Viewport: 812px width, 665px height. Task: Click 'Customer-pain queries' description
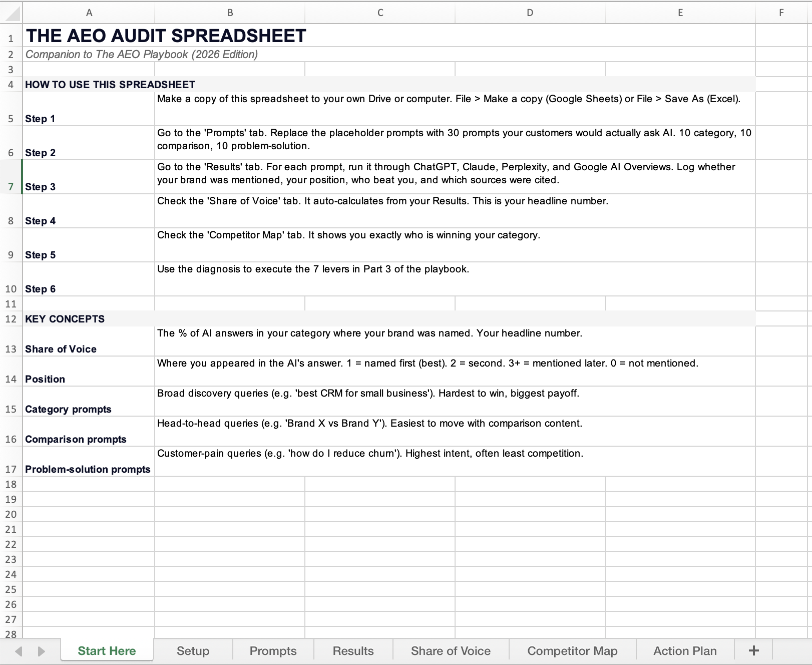coord(370,453)
